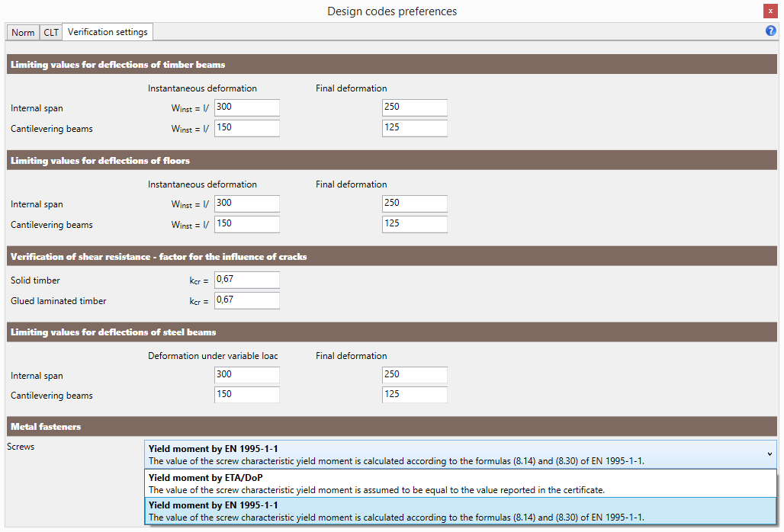Click the Metal fasteners section header

392,427
